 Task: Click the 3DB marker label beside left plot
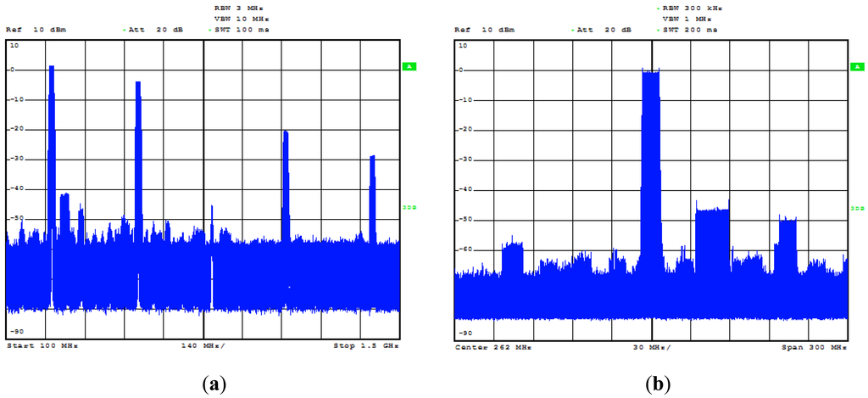[x=407, y=207]
